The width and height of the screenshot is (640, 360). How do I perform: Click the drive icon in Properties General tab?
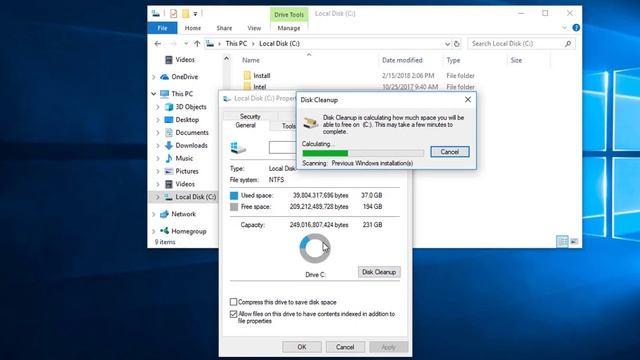pos(238,148)
